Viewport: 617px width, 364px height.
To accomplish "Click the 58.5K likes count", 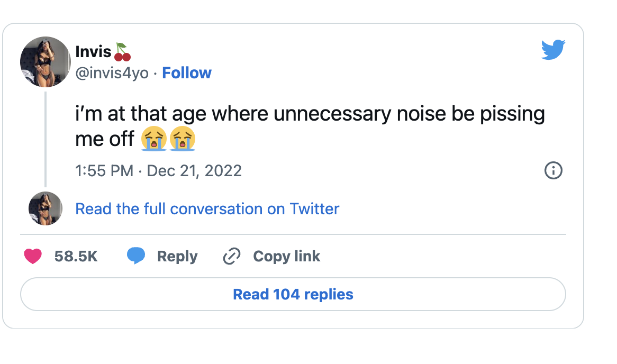I will [x=76, y=257].
